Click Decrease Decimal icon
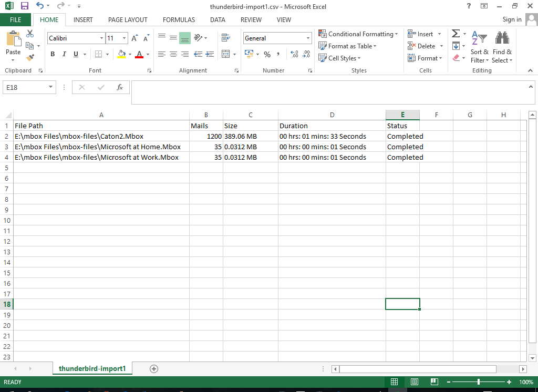 coord(306,54)
